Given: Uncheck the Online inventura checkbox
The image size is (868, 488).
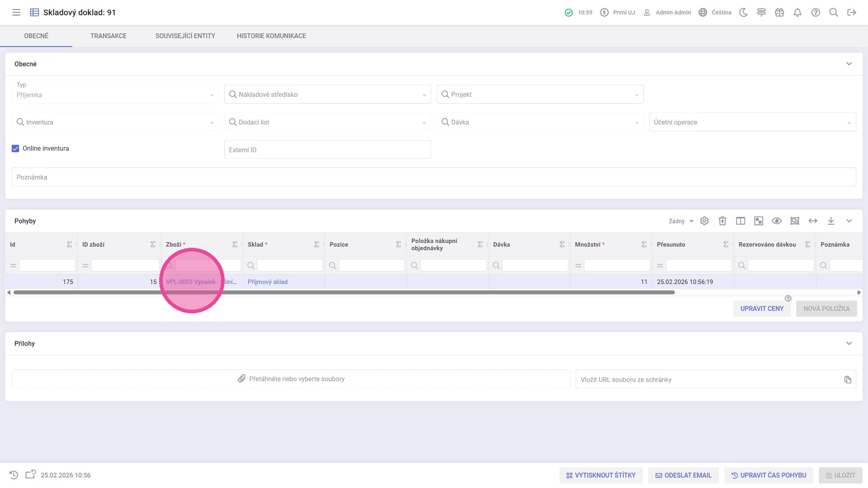Looking at the screenshot, I should (15, 149).
